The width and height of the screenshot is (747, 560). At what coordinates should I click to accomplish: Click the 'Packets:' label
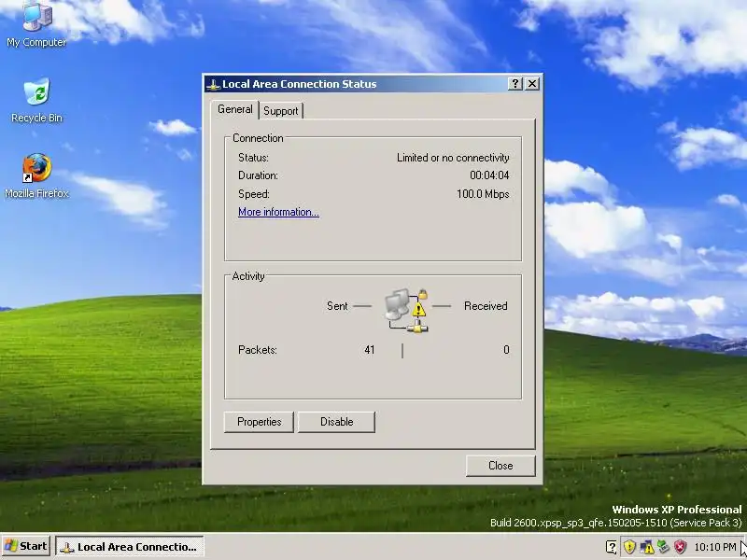pos(258,350)
